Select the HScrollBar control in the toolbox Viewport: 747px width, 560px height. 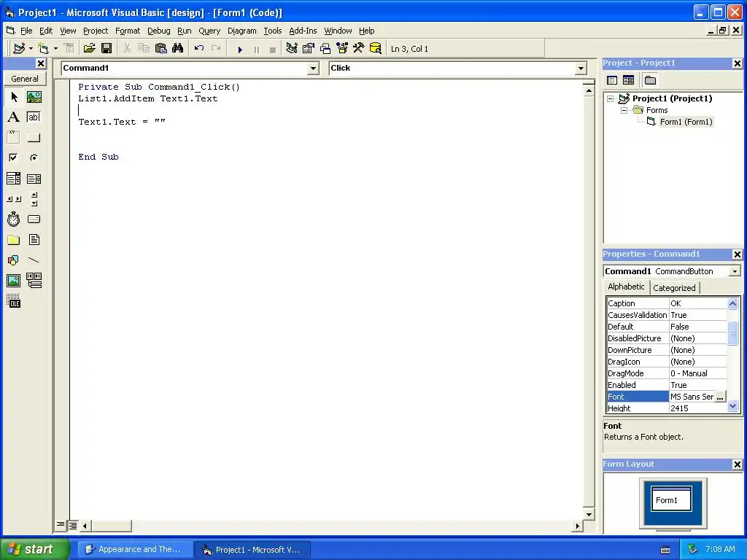click(14, 199)
